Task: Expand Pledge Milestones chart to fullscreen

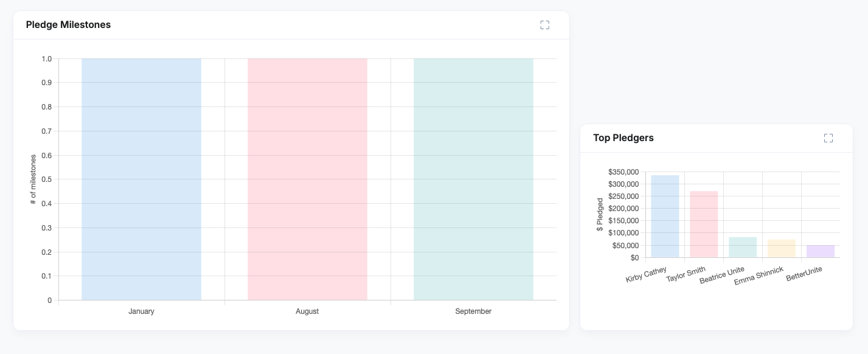Action: point(544,25)
